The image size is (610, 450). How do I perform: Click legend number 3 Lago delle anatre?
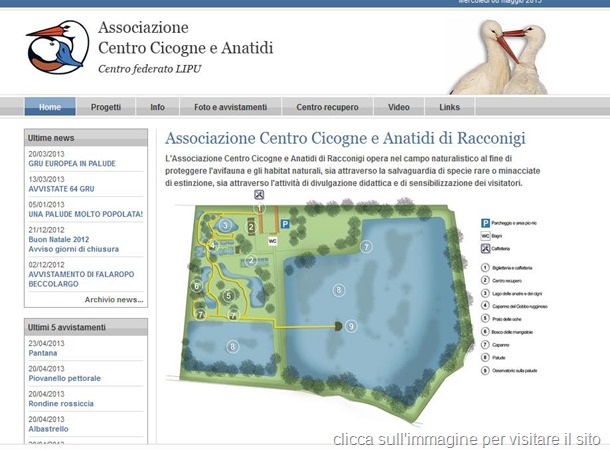tap(485, 293)
